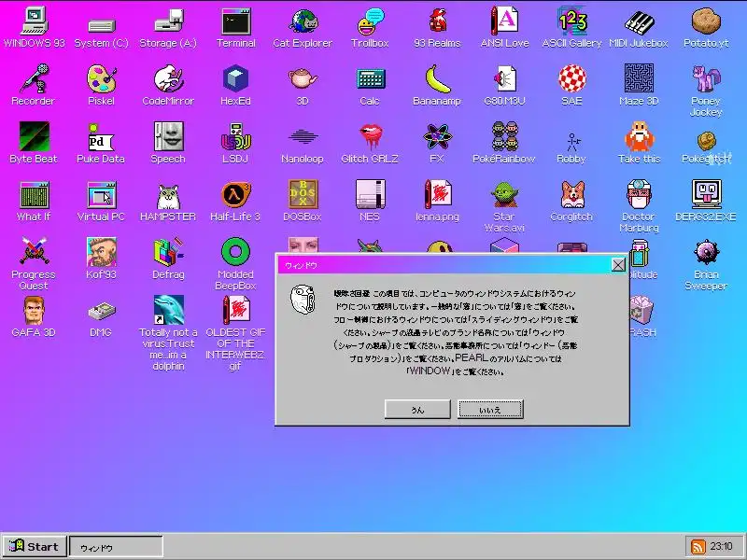
Task: Open the 3D teapot icon
Action: (303, 79)
